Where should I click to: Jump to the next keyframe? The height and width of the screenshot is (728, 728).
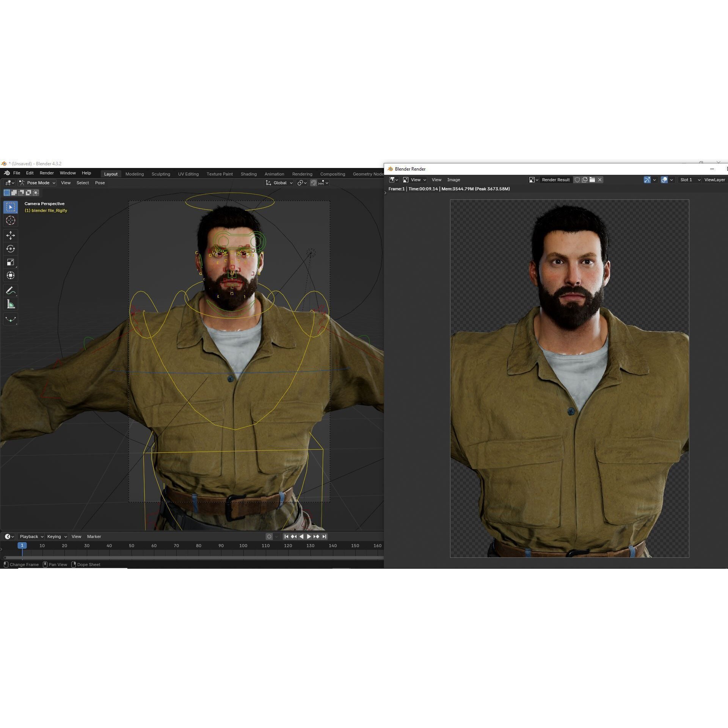pos(316,537)
